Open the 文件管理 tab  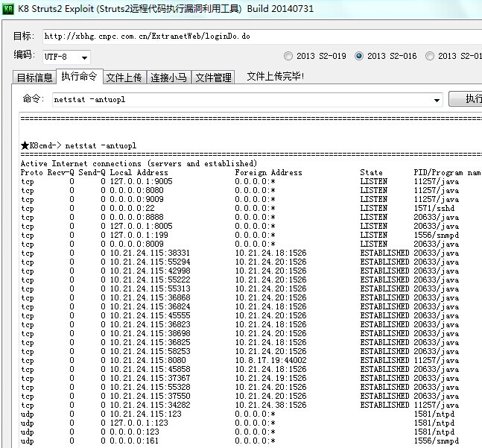pos(213,78)
